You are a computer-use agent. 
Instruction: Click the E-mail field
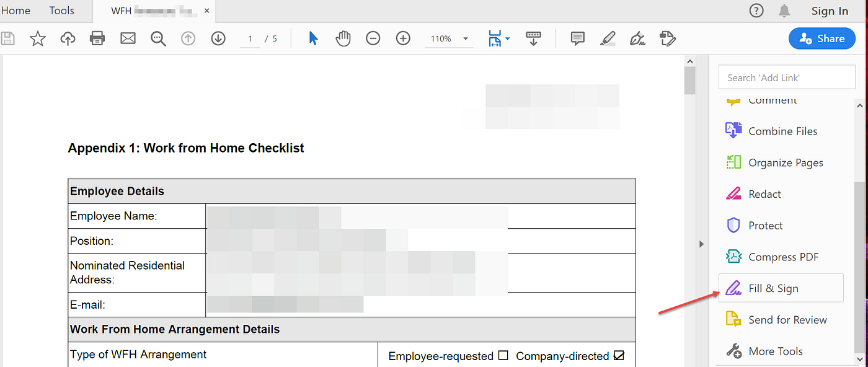pos(420,304)
